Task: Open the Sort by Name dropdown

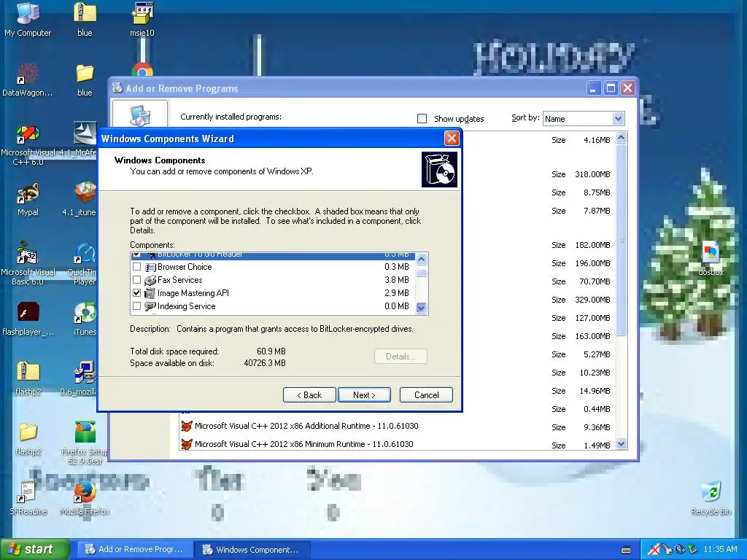Action: click(x=618, y=119)
